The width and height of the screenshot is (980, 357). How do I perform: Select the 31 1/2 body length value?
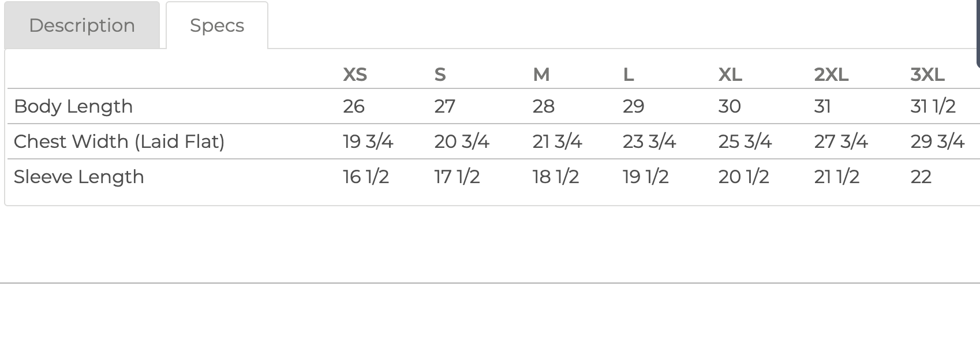coord(933,106)
